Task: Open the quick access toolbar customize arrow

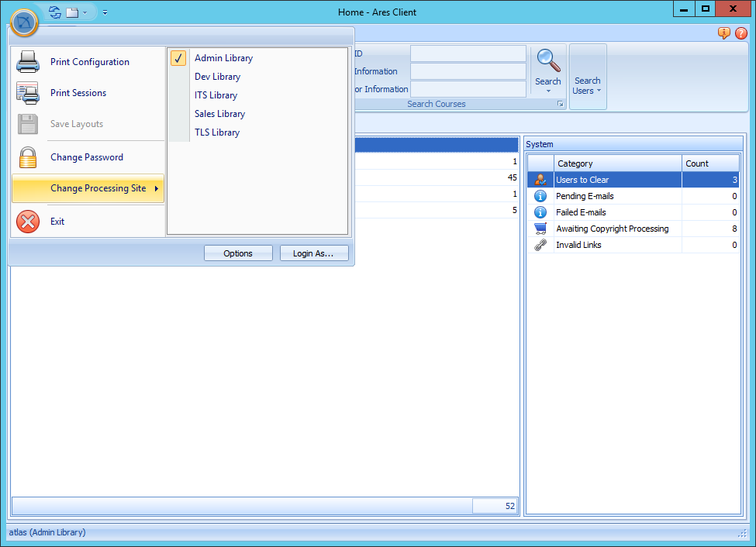Action: pos(105,12)
